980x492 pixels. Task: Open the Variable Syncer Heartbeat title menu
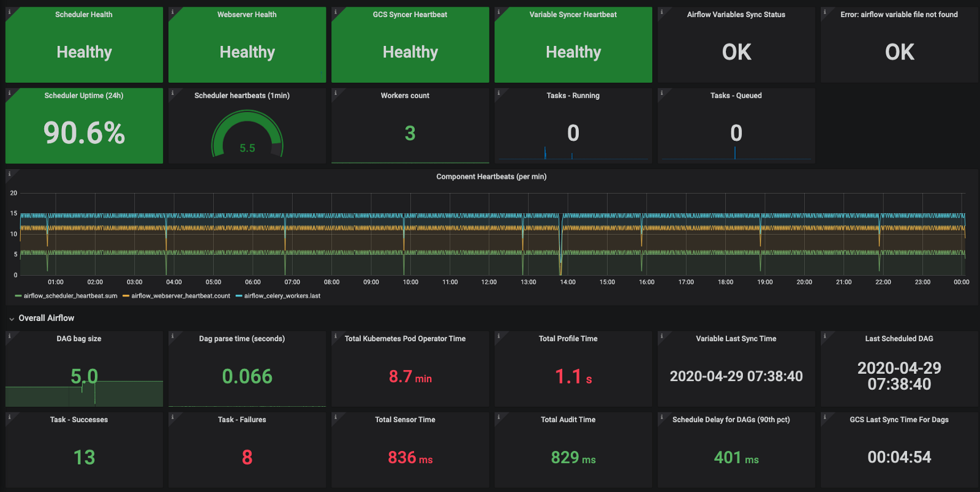(573, 15)
